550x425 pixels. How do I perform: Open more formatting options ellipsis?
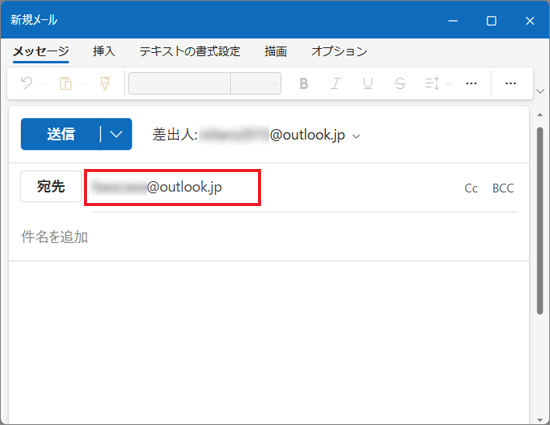(x=471, y=83)
